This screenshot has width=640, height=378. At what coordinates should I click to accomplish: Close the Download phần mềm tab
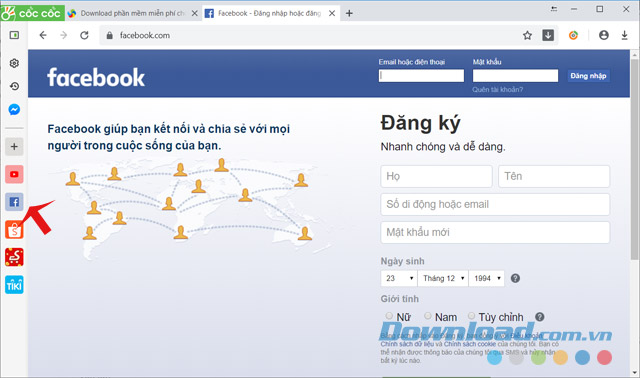(195, 13)
